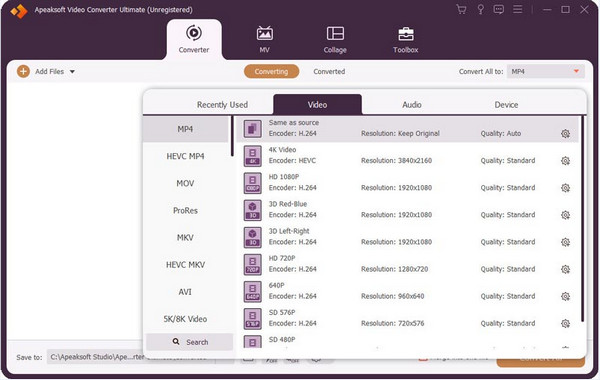Click the format list scrollbar beside MP4
The height and width of the screenshot is (380, 600).
[232, 136]
